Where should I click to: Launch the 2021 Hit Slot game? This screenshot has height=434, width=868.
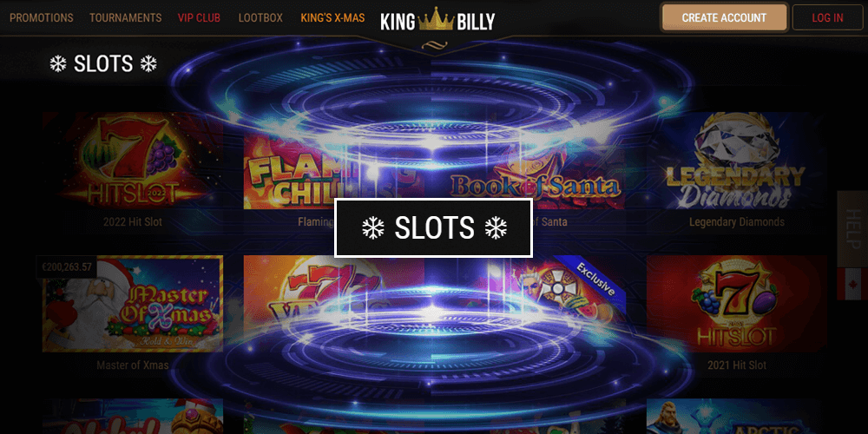[x=736, y=304]
